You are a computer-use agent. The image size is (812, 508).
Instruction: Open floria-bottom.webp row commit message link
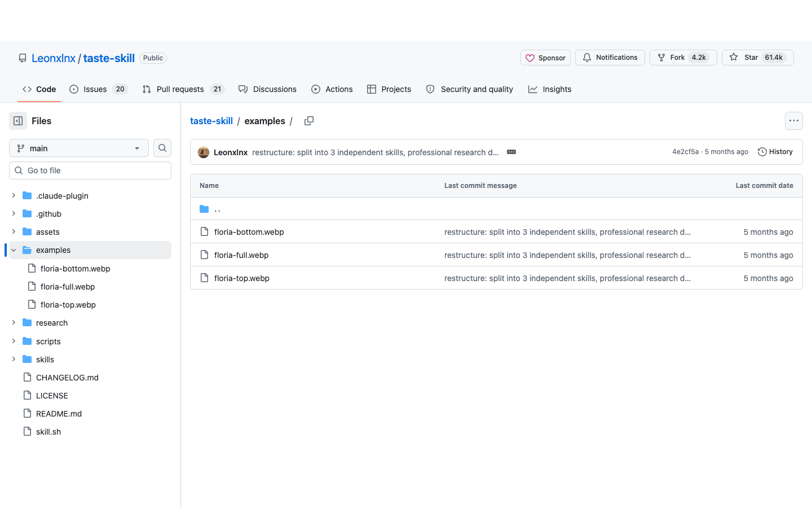pyautogui.click(x=567, y=232)
